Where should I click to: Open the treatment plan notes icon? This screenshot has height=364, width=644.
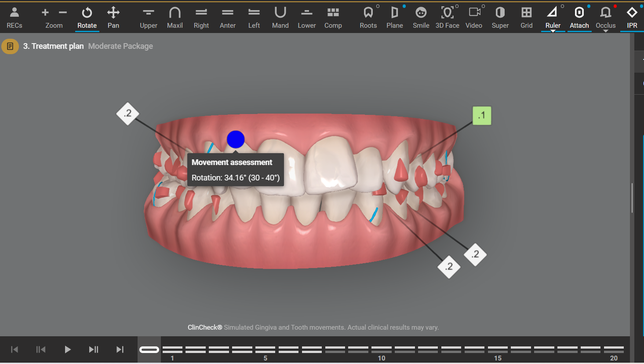10,46
